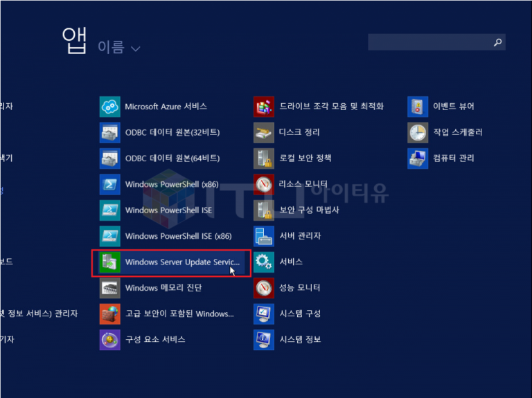
Task: Select 로컬 보안 정책 entry
Action: 305,158
